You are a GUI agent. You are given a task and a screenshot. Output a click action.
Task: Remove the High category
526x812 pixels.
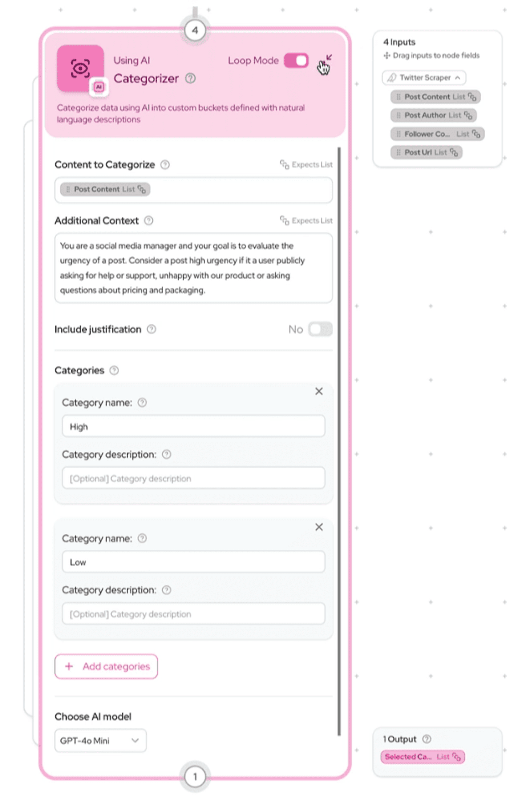click(319, 391)
